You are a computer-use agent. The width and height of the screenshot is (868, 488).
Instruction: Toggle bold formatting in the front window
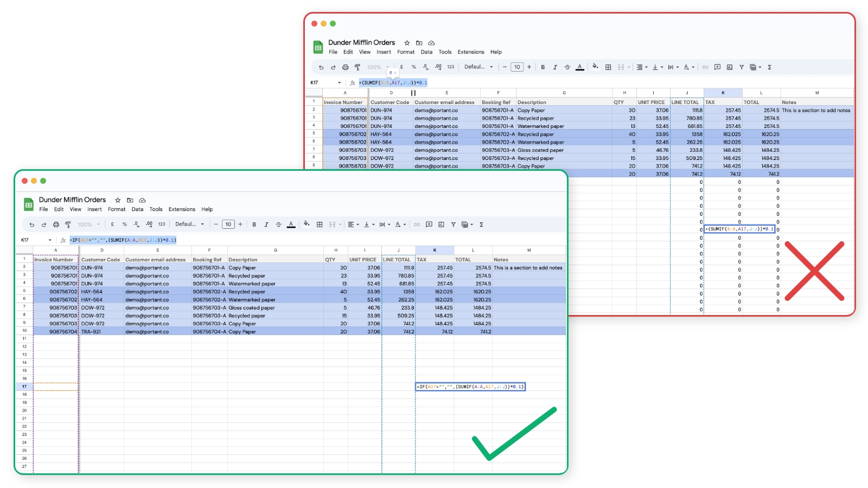click(254, 224)
